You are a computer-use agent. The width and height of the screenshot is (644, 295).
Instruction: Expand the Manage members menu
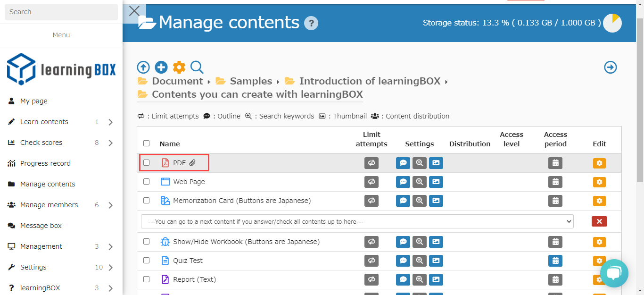point(110,205)
